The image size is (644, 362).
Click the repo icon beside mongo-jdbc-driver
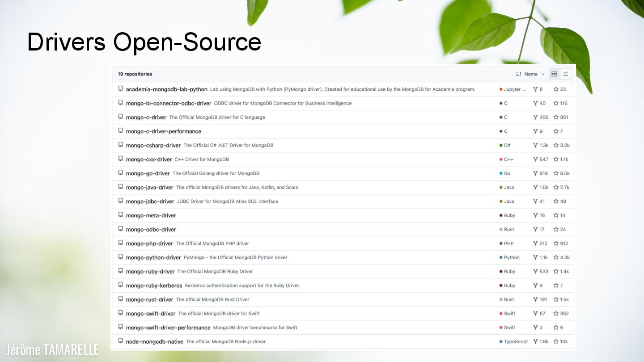120,201
